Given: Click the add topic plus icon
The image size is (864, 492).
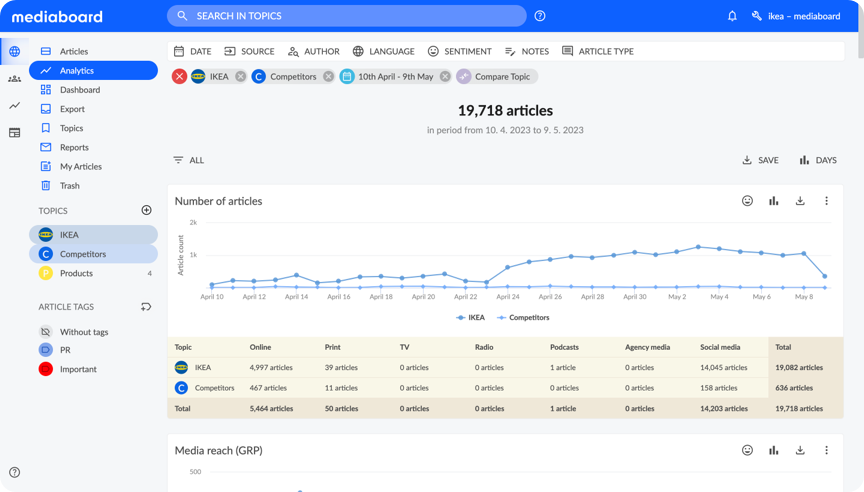Looking at the screenshot, I should point(147,210).
